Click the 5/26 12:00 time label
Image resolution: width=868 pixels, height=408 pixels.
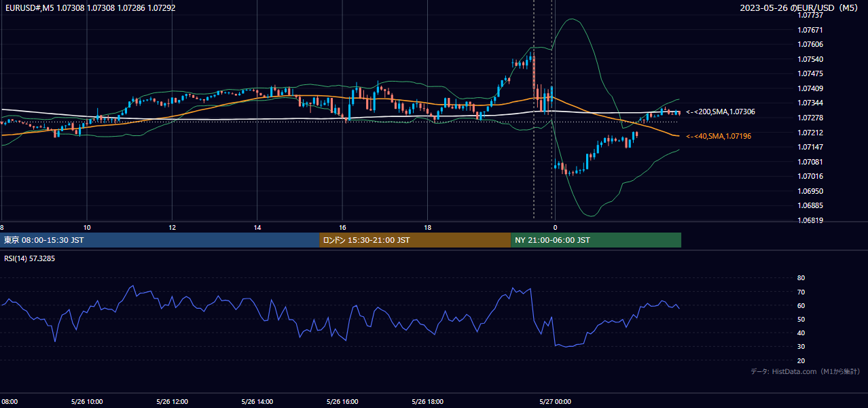pyautogui.click(x=172, y=402)
